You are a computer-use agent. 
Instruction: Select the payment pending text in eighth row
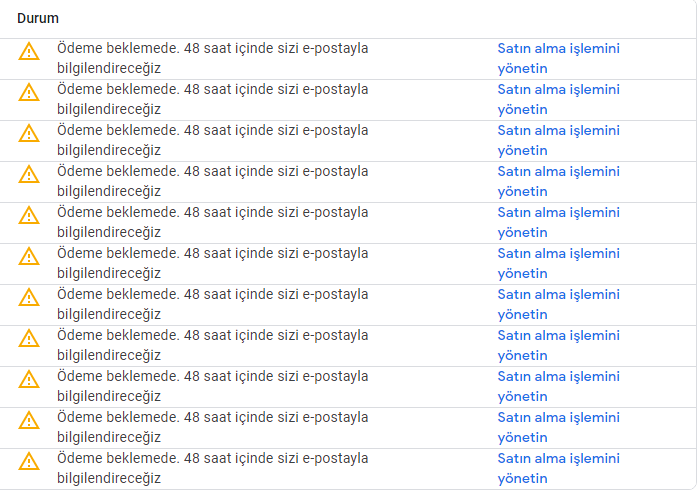(212, 345)
